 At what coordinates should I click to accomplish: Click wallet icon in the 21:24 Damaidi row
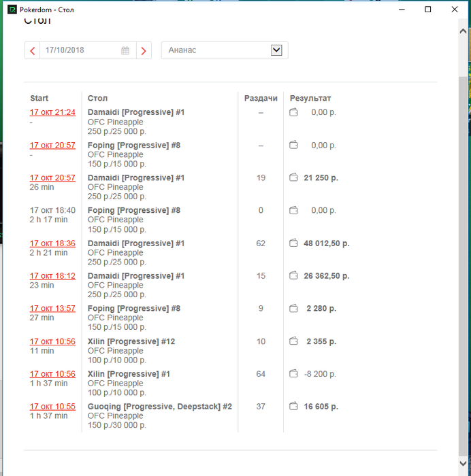pyautogui.click(x=293, y=112)
